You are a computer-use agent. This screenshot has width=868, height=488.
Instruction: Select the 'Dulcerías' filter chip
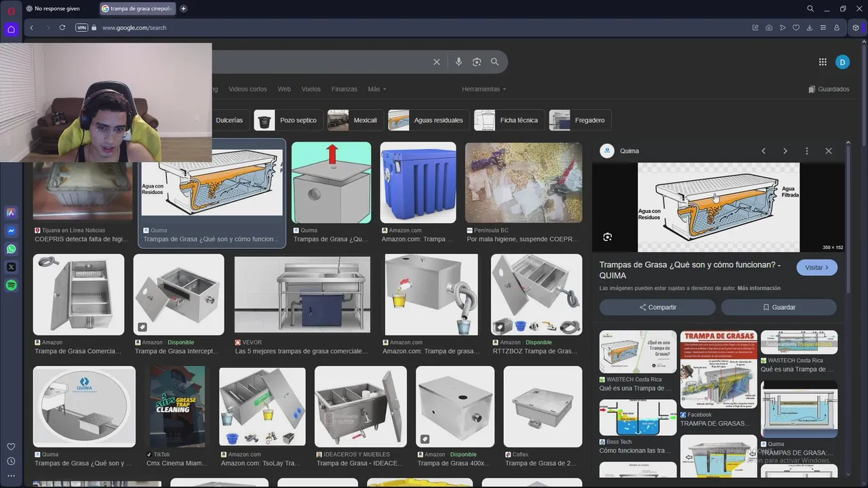229,120
